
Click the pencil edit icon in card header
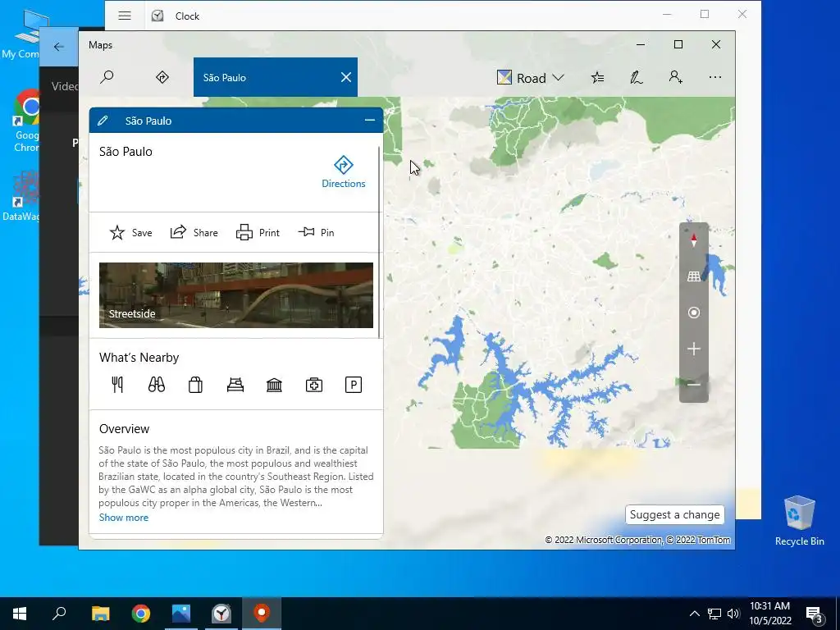(x=103, y=121)
